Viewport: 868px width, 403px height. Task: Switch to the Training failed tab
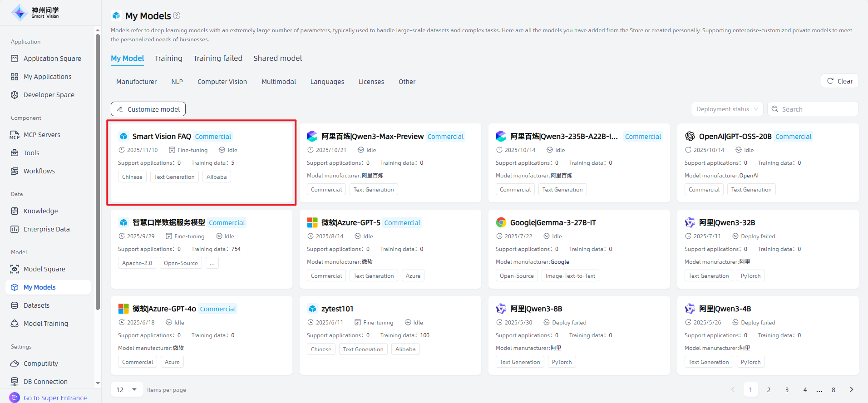[217, 58]
